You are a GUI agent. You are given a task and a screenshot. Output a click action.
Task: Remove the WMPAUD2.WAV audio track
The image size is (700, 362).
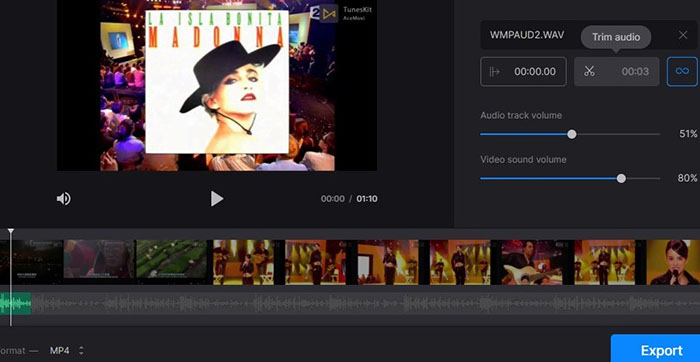pos(683,35)
